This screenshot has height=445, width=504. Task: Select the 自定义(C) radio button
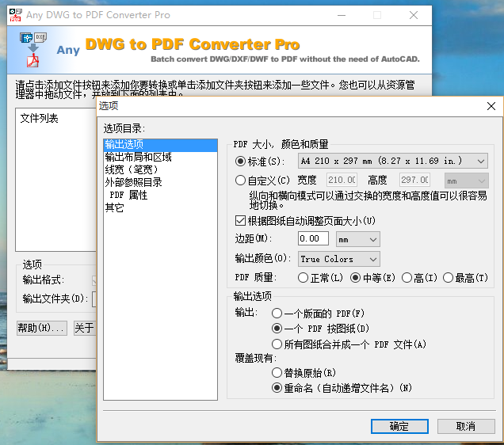[x=241, y=181]
